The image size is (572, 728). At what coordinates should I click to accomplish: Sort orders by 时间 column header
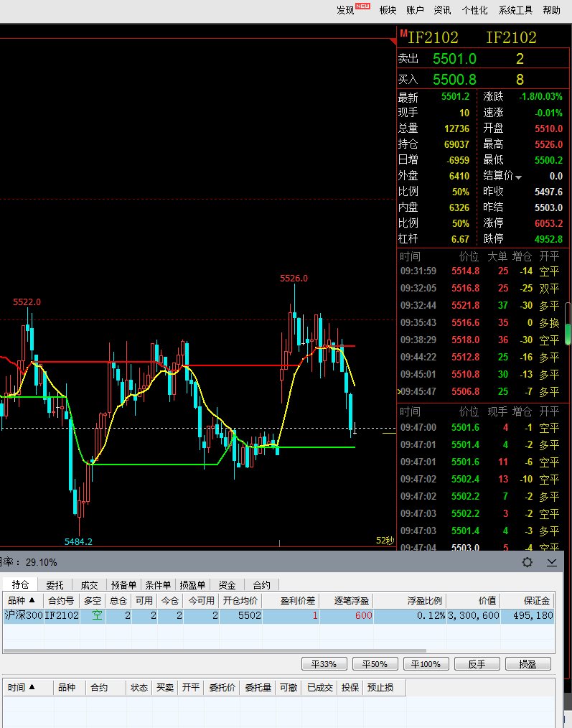[x=28, y=687]
